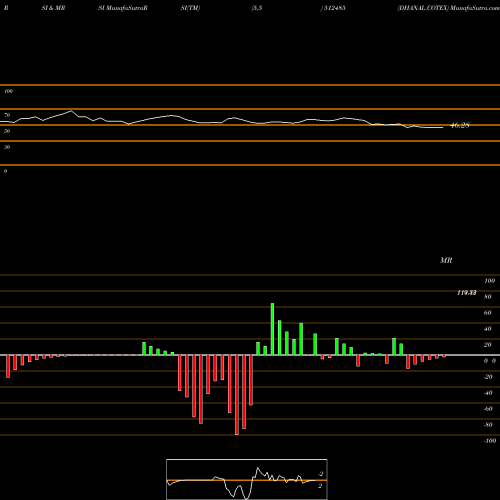Click the tallest green histogram bar
The height and width of the screenshot is (500, 500).
[x=272, y=329]
